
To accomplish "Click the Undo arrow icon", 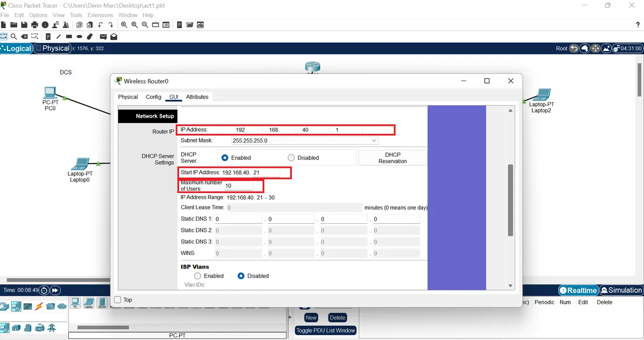I will point(100,25).
